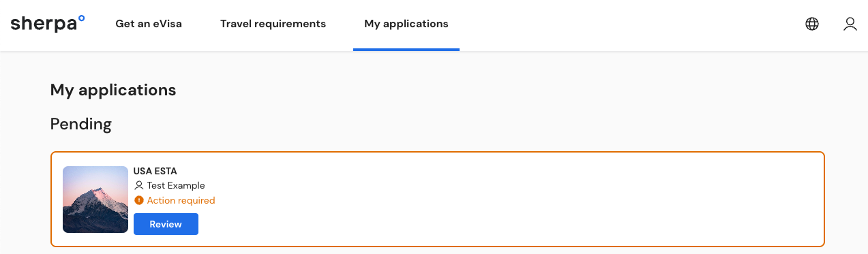Select the Test Example traveler name
Screen dimensions: 868x254
176,185
